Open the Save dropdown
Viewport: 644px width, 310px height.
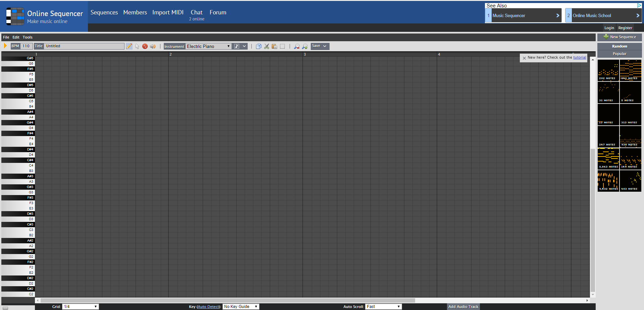coord(320,46)
